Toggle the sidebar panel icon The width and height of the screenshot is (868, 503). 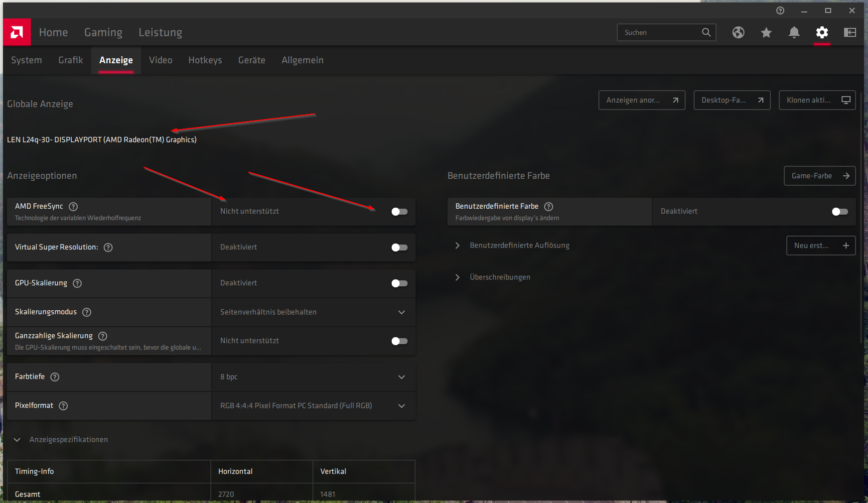(x=850, y=32)
